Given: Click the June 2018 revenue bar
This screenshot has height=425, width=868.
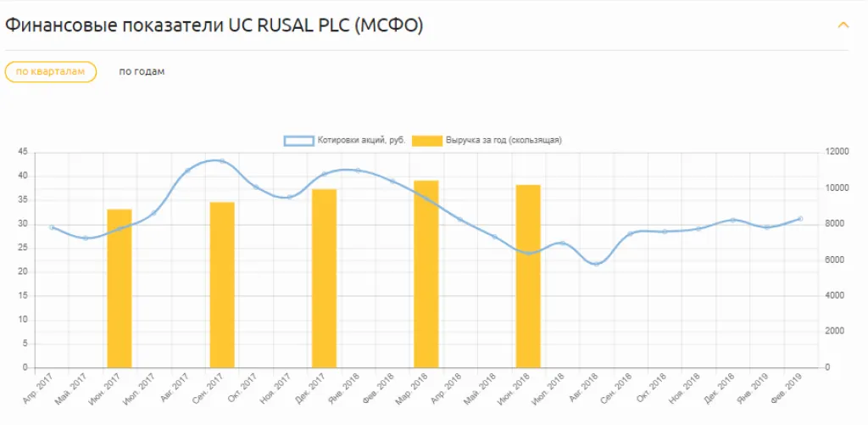Looking at the screenshot, I should pyautogui.click(x=528, y=277).
